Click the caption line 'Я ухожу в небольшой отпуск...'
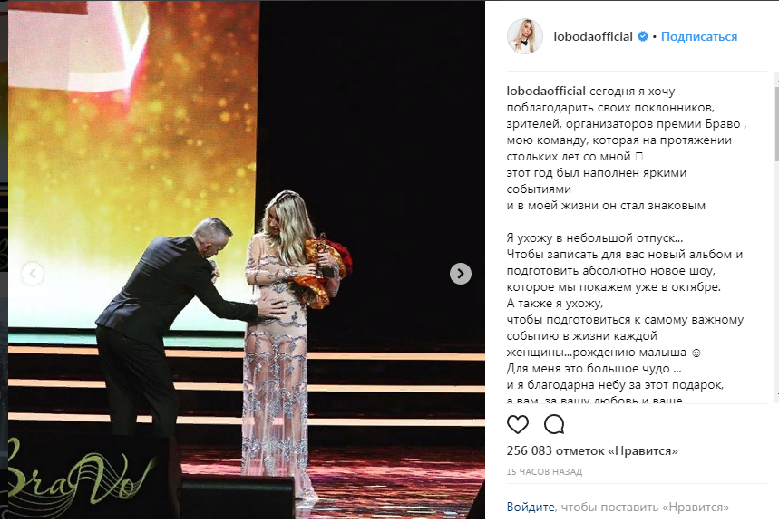Viewport: 779px width, 532px height. (x=595, y=238)
